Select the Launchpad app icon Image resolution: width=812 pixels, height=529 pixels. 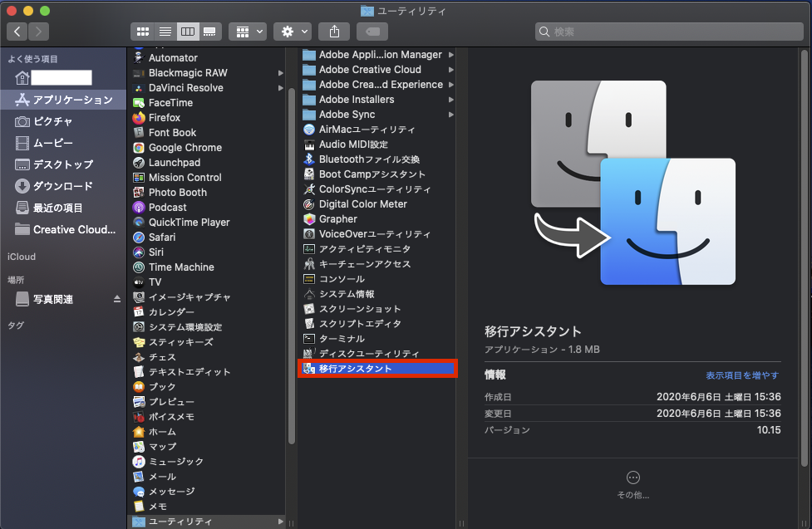tap(138, 163)
